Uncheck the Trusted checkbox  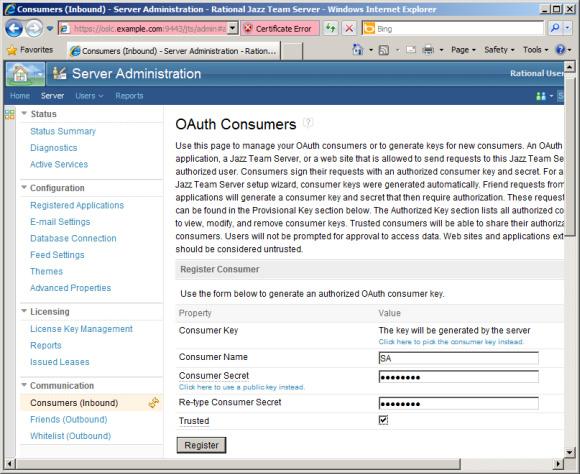click(383, 420)
